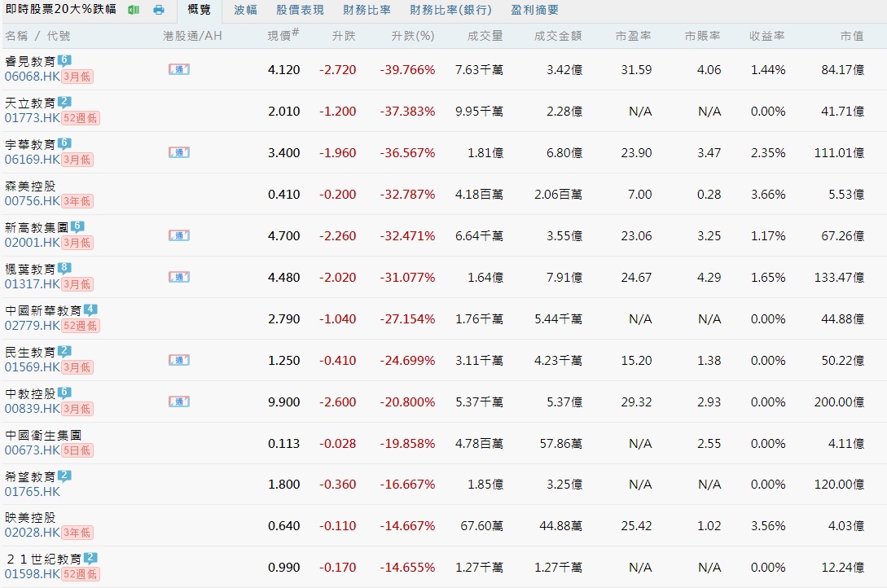Click the 市值 column header
This screenshot has width=887, height=588.
pos(852,36)
